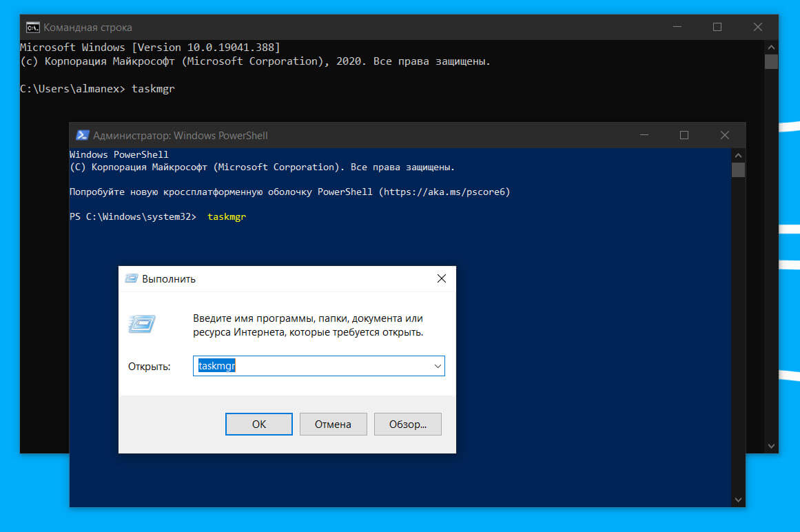Maximize the Windows PowerShell window

(x=684, y=136)
